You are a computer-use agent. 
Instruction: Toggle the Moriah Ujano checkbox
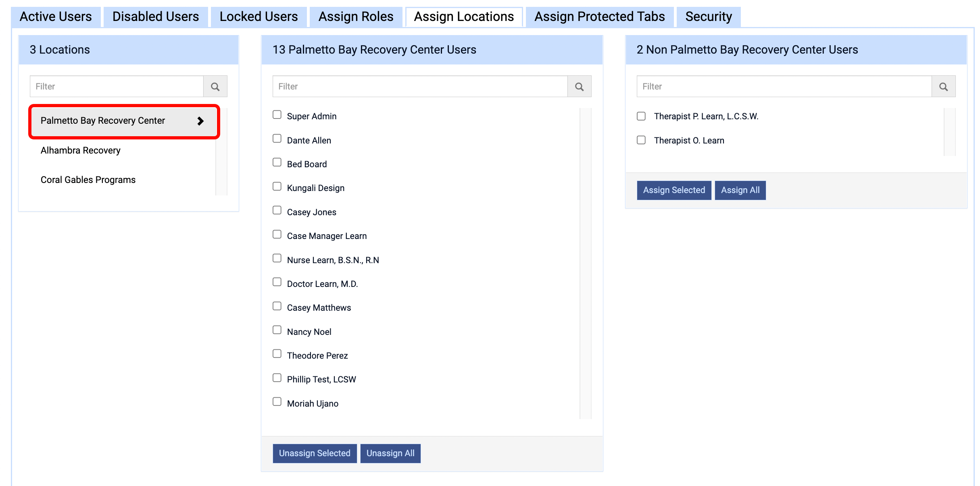coord(277,402)
